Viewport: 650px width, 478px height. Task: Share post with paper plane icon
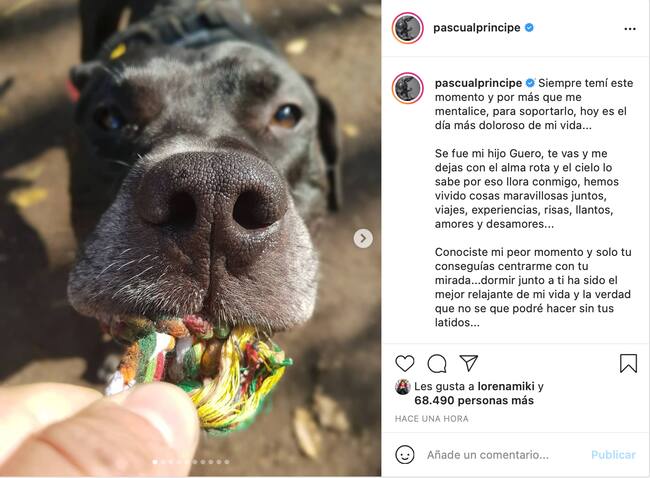469,363
